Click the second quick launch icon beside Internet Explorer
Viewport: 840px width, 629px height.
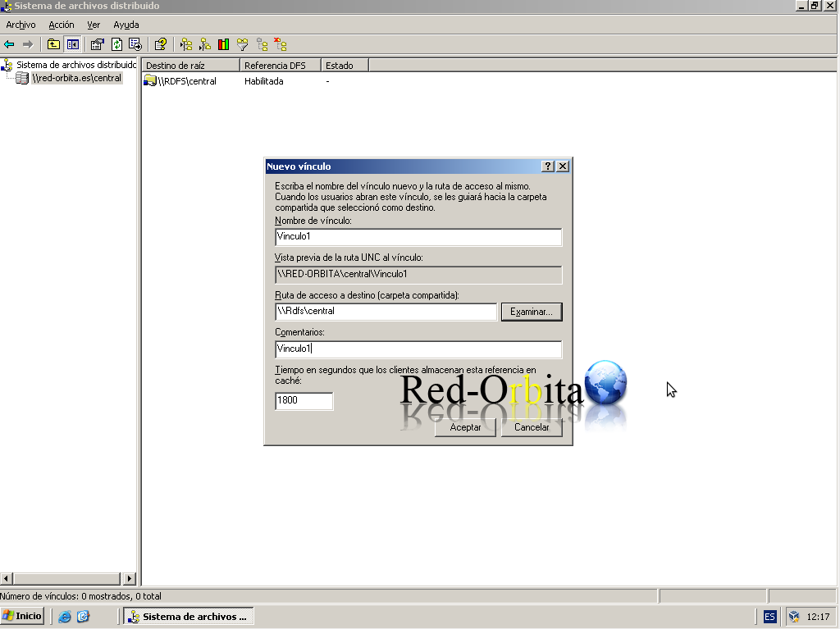(83, 617)
